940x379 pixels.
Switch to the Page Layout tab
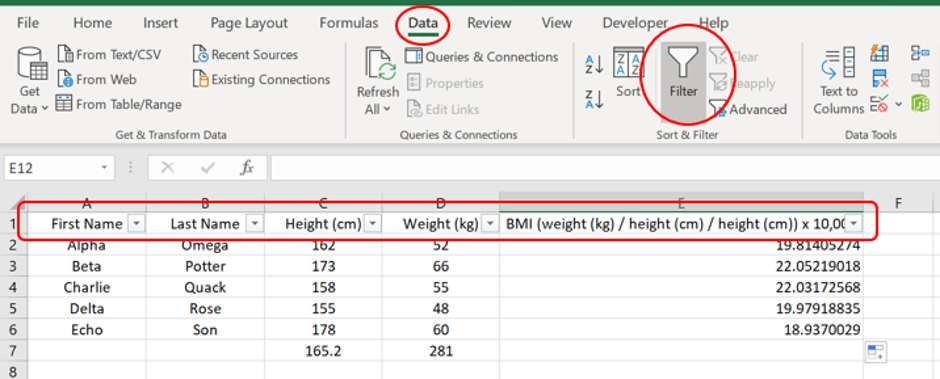click(x=249, y=23)
